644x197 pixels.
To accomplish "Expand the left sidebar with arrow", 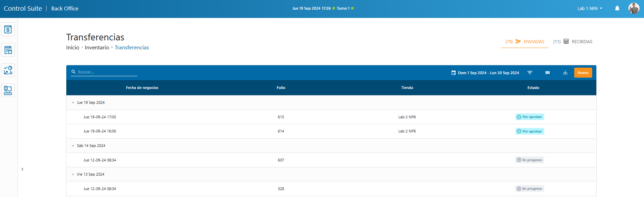I will coord(22,169).
